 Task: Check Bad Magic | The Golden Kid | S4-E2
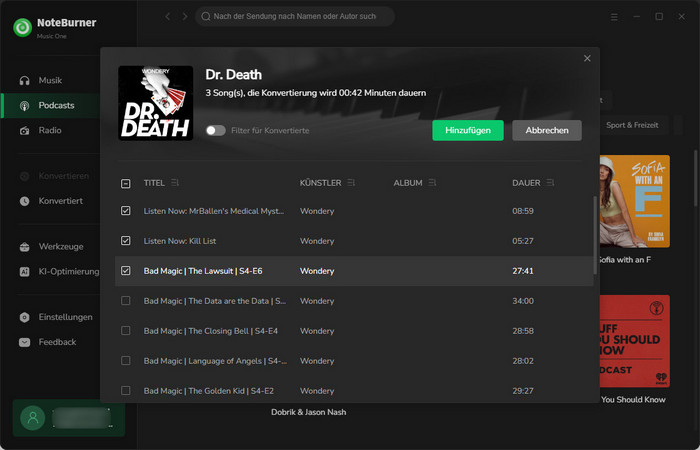pos(126,390)
